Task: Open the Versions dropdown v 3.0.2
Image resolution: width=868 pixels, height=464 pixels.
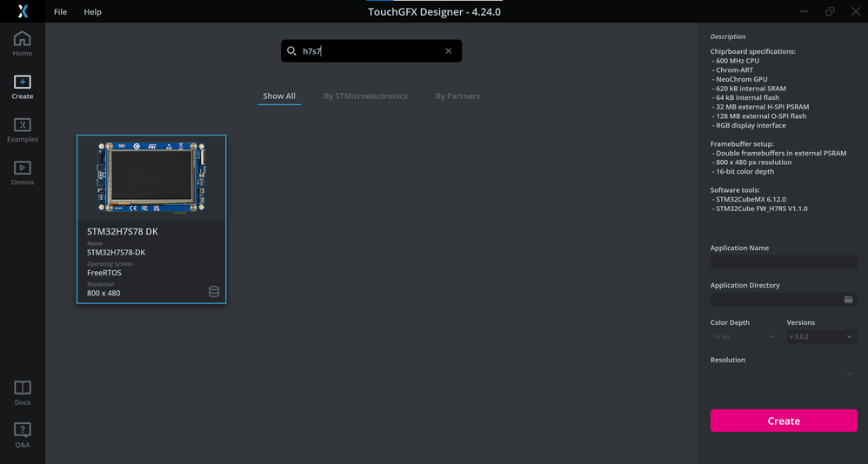Action: click(x=822, y=336)
